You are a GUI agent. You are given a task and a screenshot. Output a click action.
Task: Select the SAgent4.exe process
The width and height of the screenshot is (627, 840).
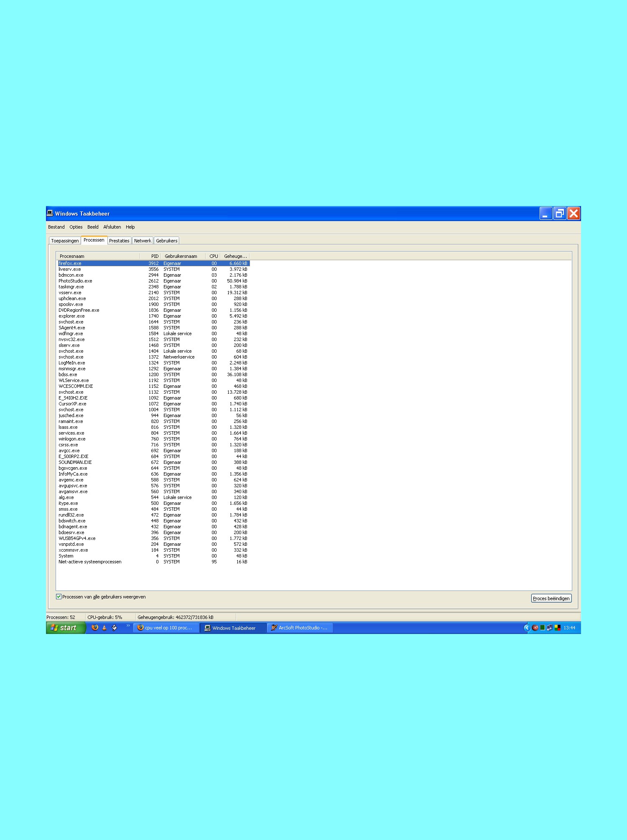tap(153, 328)
